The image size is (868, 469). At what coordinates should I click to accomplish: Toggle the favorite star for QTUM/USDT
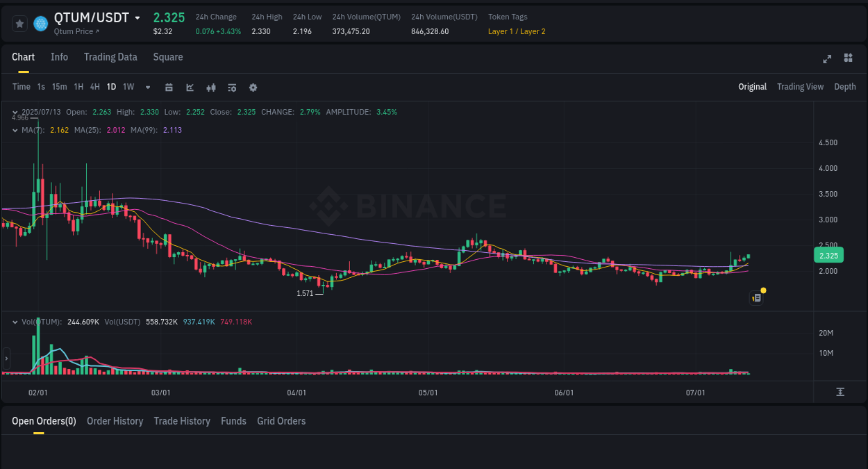click(x=19, y=23)
